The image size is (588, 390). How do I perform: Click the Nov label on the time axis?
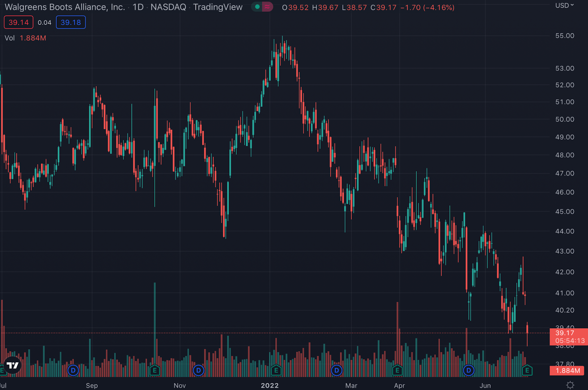[x=180, y=386]
